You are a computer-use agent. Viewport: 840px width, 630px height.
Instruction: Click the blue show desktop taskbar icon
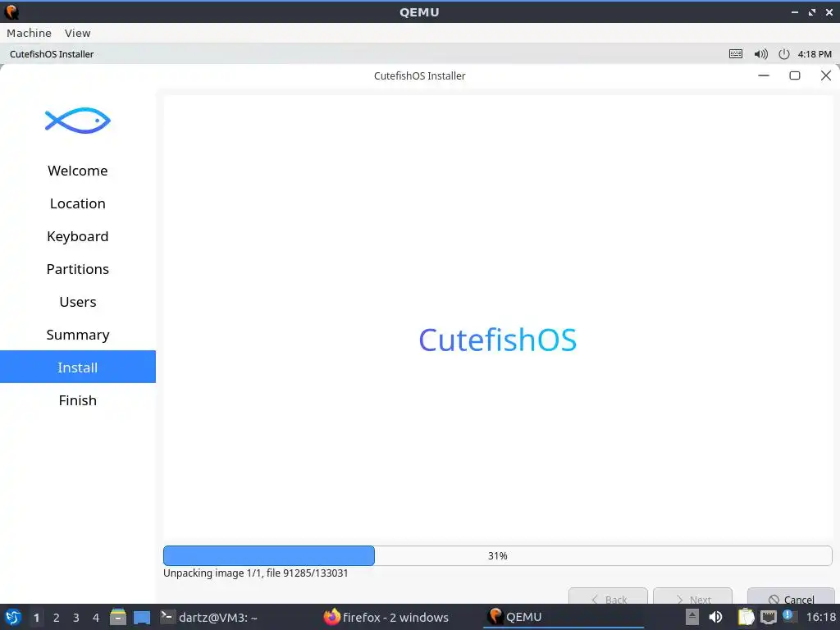[142, 617]
